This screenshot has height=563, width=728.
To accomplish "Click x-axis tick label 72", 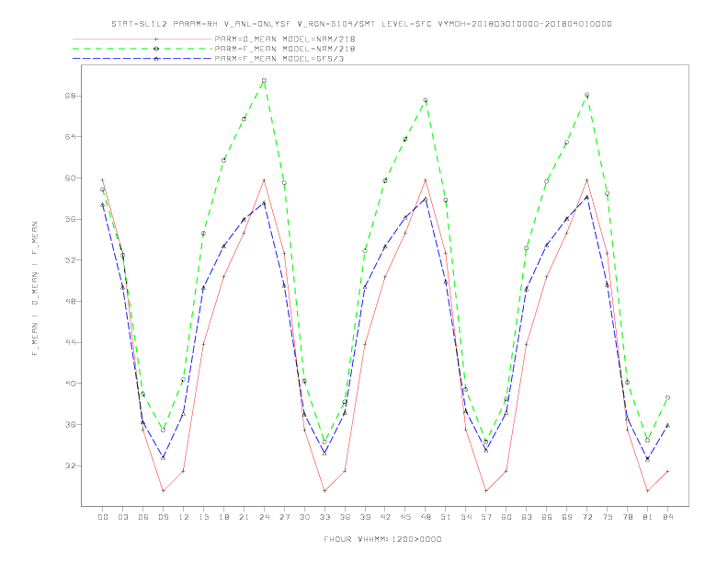I will 586,517.
